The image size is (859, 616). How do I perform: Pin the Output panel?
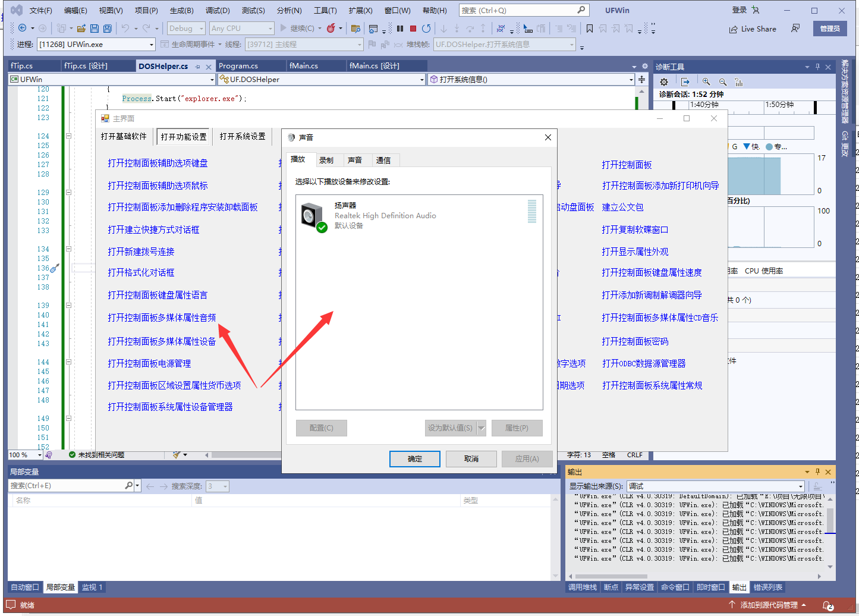pos(817,472)
